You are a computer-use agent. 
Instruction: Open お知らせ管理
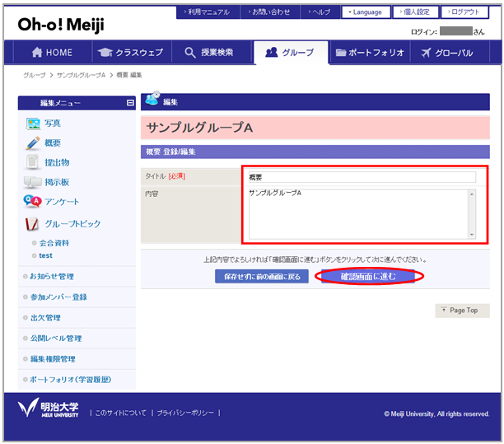[x=52, y=277]
